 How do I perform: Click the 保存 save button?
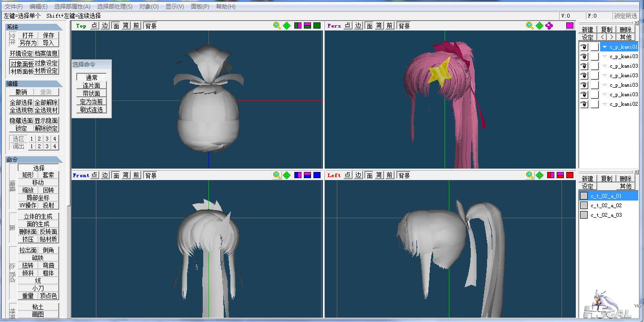point(49,35)
